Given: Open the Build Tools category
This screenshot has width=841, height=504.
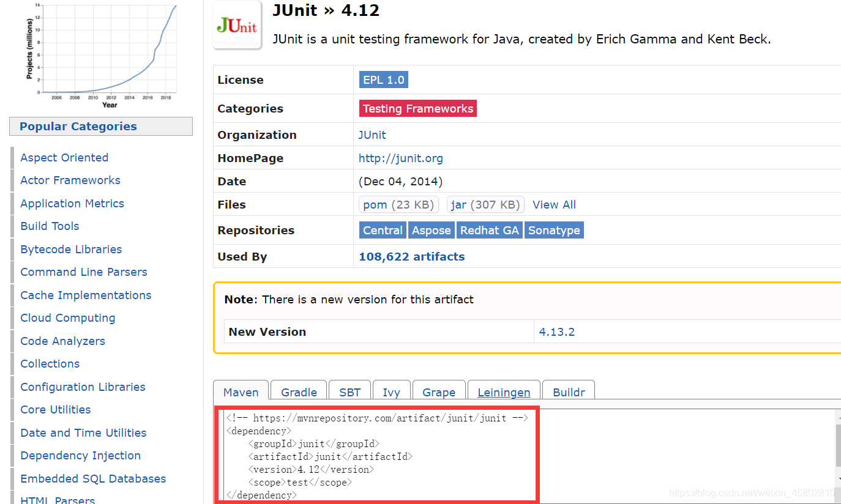Looking at the screenshot, I should [50, 226].
